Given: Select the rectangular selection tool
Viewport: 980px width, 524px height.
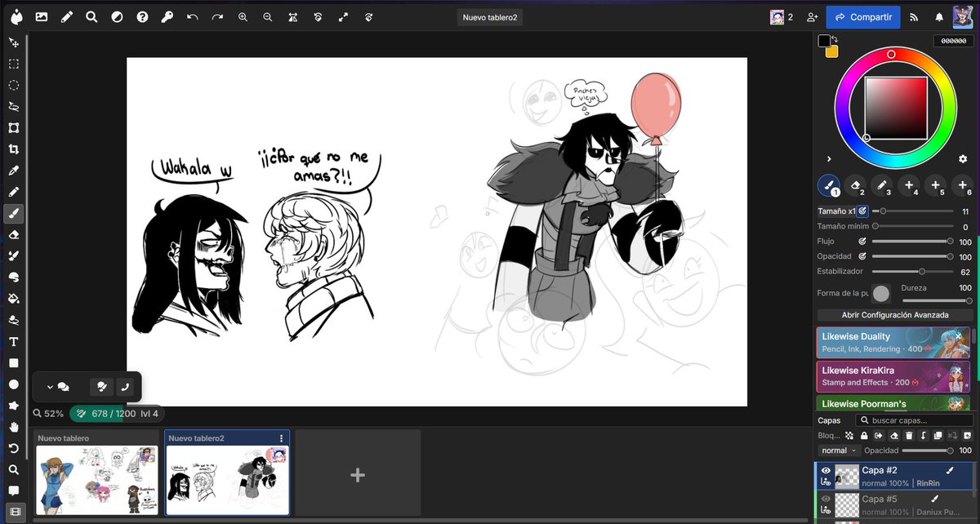Looking at the screenshot, I should 14,64.
